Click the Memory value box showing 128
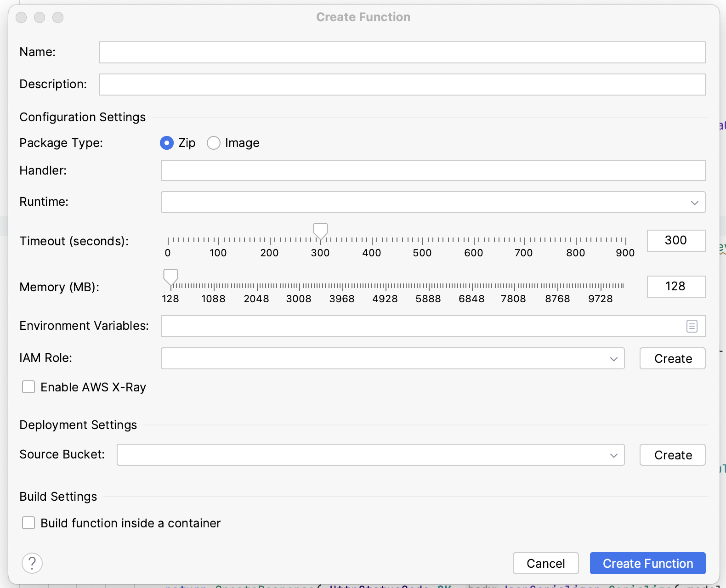 coord(676,286)
